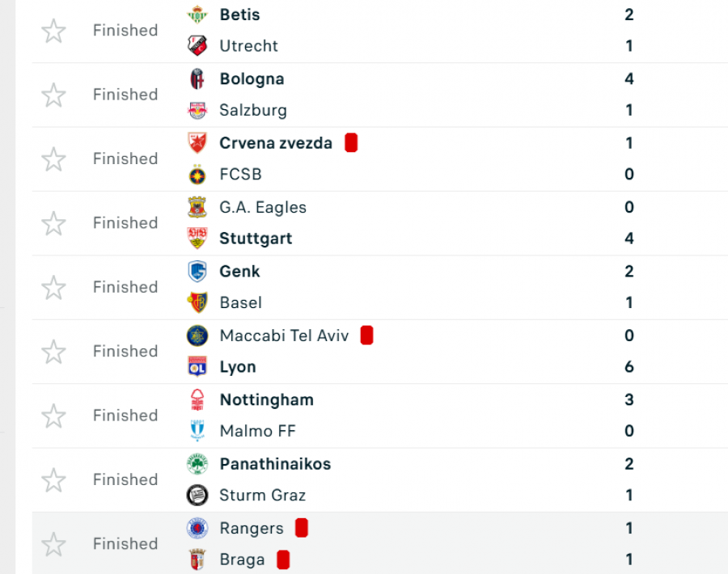The height and width of the screenshot is (574, 728).
Task: Click Finished status for Nottingham vs Malmo FF
Action: click(x=125, y=416)
